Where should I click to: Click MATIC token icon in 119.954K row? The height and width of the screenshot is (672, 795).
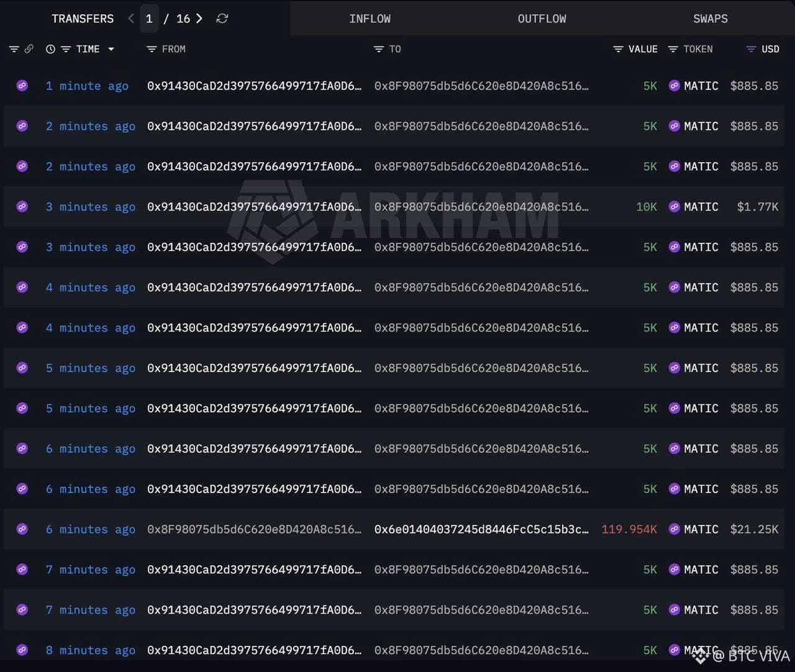coord(675,529)
